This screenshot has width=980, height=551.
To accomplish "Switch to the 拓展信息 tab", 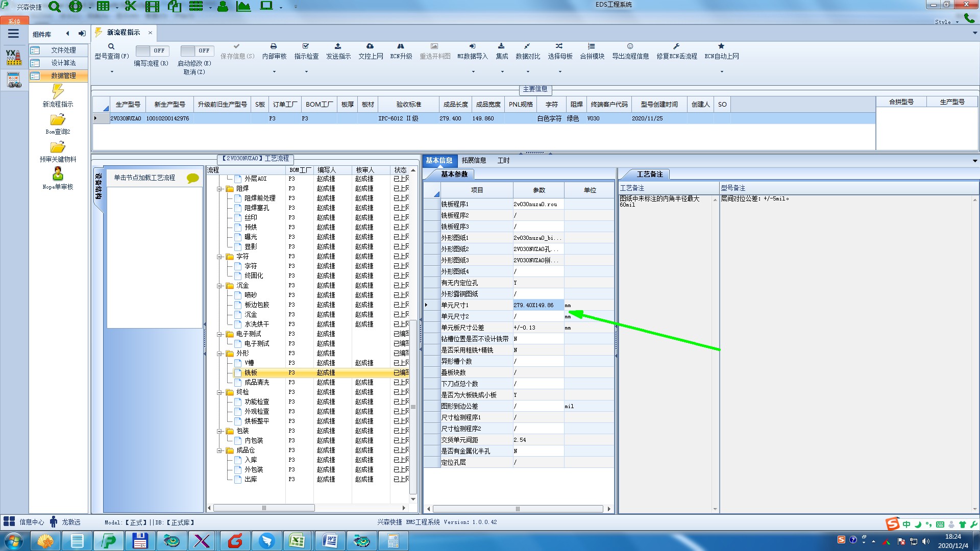I will 474,160.
